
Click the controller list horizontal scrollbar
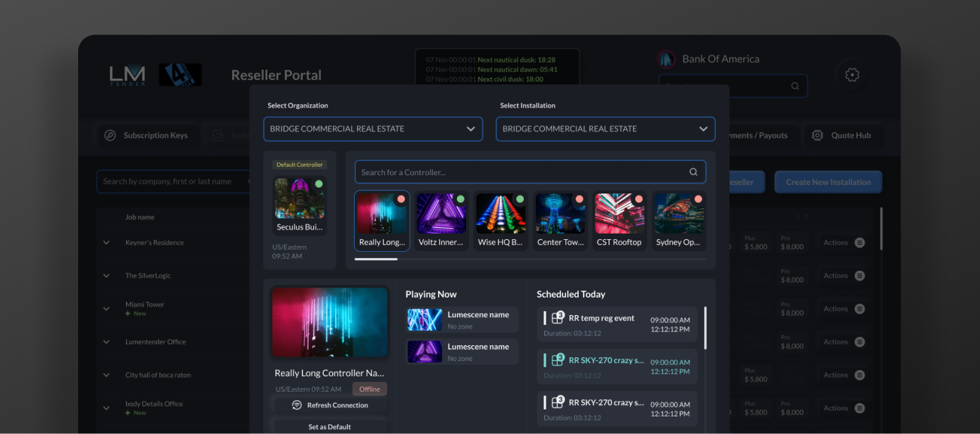coord(376,259)
